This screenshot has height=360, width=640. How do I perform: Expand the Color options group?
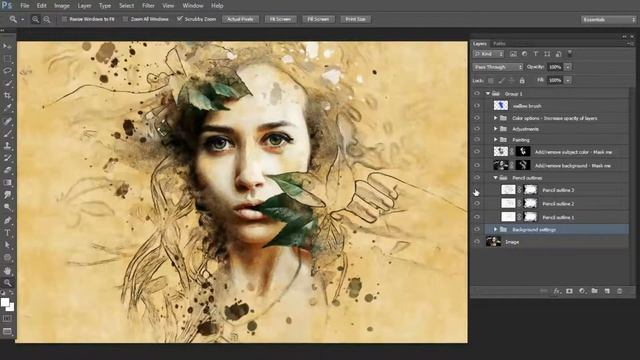tap(496, 118)
